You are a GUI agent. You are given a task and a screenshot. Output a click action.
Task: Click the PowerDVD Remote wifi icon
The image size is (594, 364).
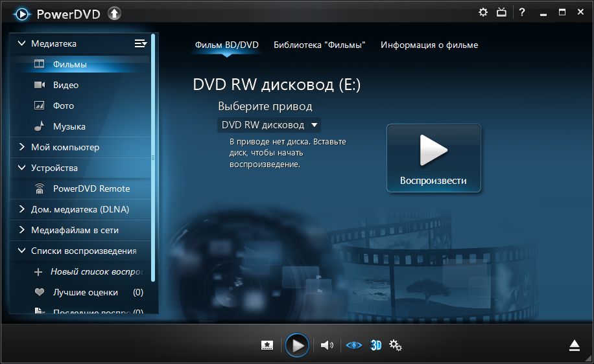tap(40, 188)
